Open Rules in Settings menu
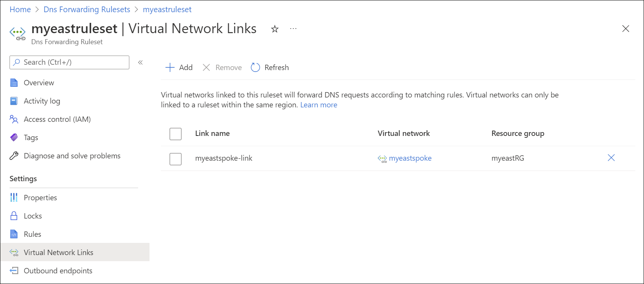This screenshot has height=284, width=644. point(32,234)
